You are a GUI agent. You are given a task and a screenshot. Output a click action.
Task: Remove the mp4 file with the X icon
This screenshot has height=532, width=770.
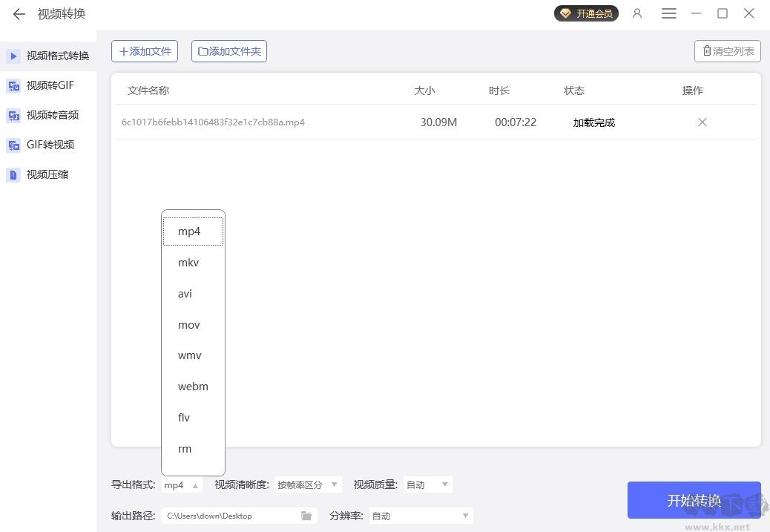(x=702, y=122)
